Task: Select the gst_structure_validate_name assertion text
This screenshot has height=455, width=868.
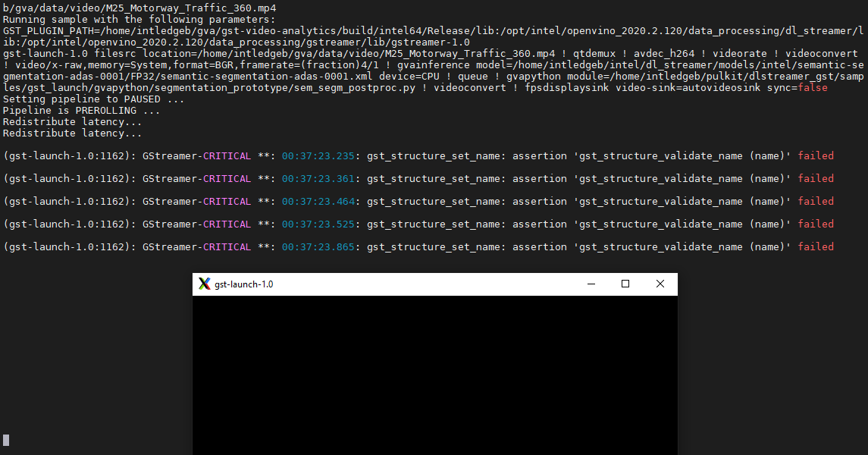Action: pos(660,155)
